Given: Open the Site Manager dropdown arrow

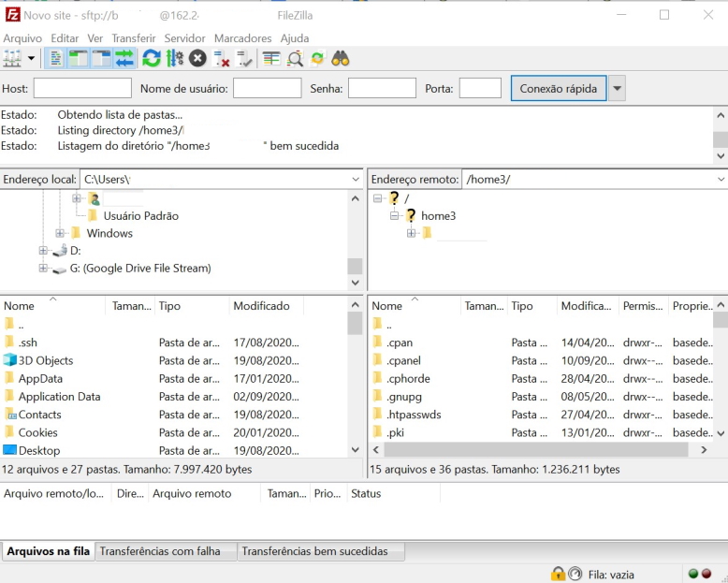Looking at the screenshot, I should [x=31, y=58].
